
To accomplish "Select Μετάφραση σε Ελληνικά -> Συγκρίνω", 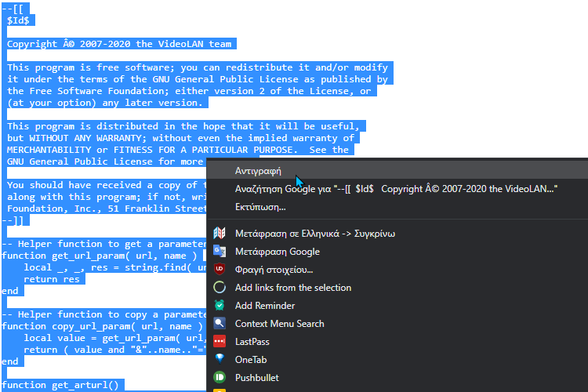I will (397, 234).
